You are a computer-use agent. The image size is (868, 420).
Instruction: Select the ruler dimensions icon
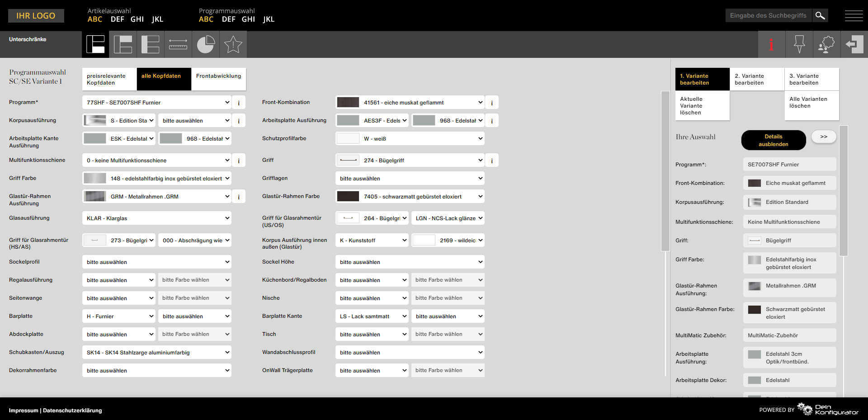tap(178, 44)
